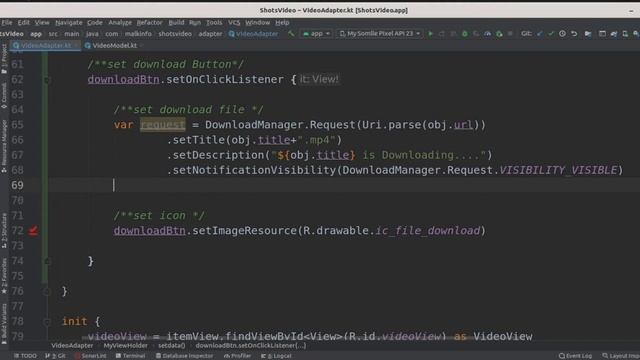Collapse the code fold at line 62

point(47,80)
